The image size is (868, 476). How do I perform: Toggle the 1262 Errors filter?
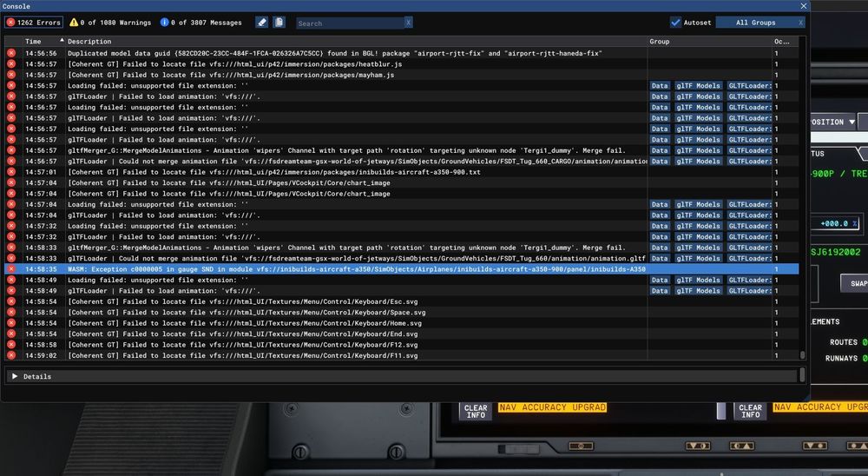(x=33, y=23)
